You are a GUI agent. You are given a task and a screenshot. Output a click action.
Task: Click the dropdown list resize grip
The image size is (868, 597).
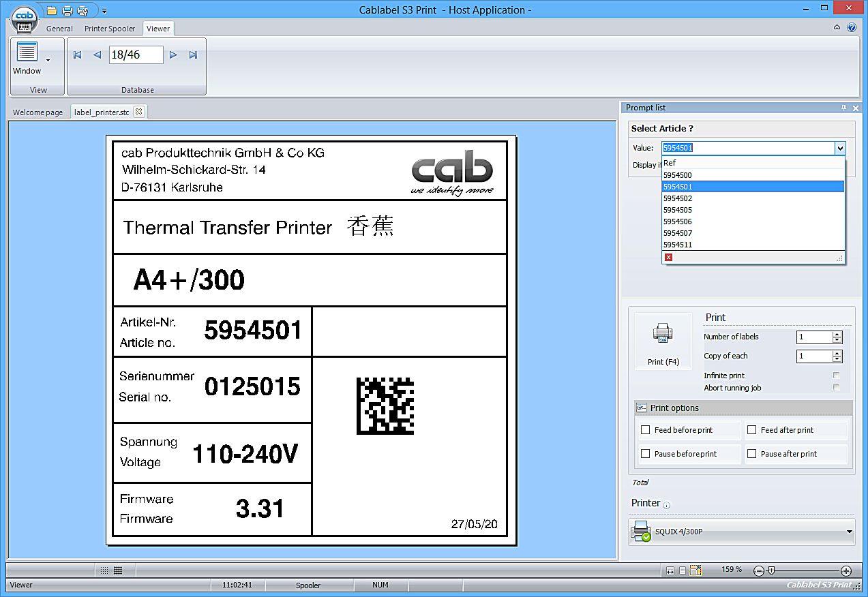click(839, 258)
